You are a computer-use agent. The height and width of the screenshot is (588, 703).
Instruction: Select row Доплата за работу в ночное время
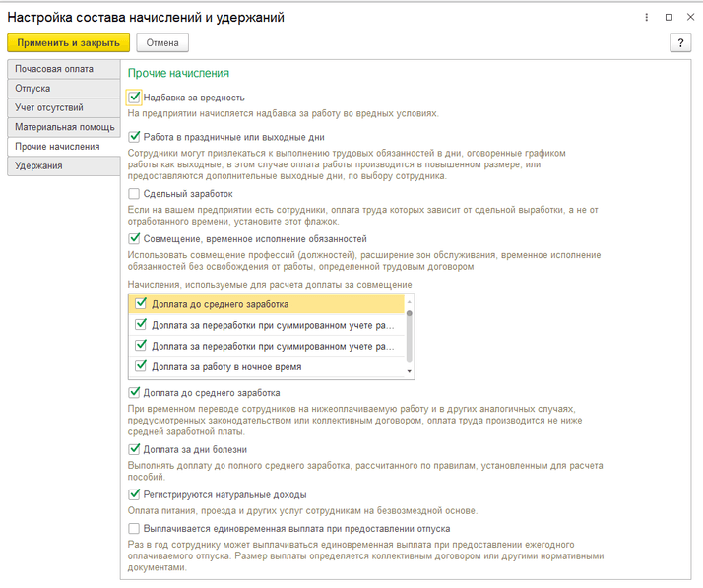[267, 366]
